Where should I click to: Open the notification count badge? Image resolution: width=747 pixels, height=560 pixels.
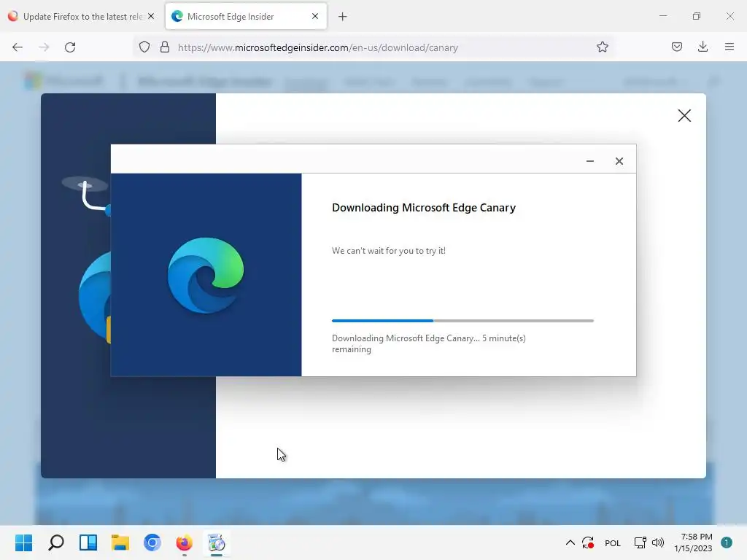pos(726,542)
